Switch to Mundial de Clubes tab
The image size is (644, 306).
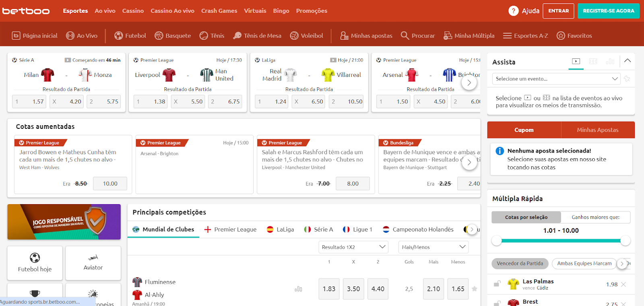(x=163, y=229)
